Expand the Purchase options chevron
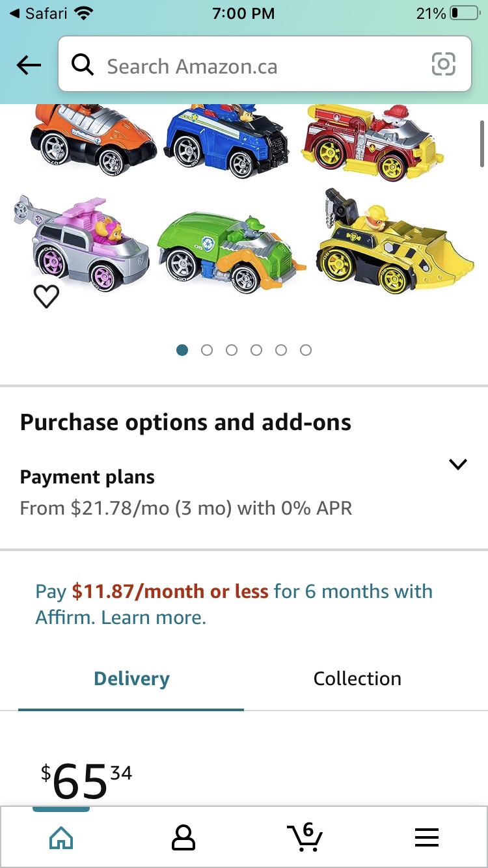The width and height of the screenshot is (488, 868). pos(458,465)
